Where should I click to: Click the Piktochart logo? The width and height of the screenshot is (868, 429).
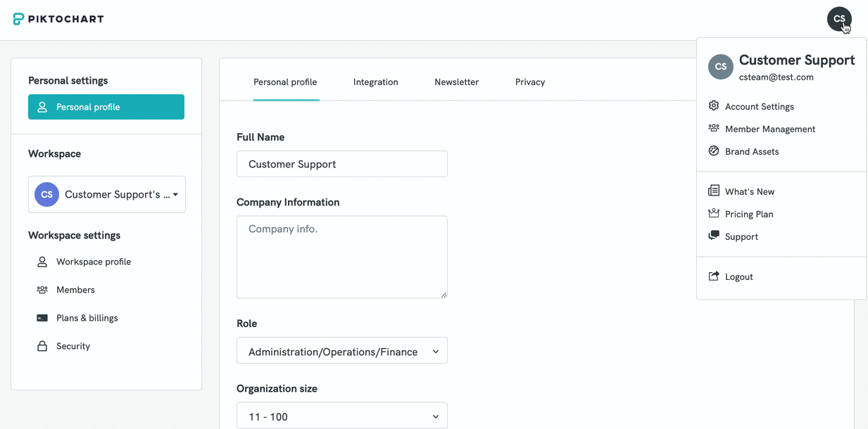click(x=58, y=19)
